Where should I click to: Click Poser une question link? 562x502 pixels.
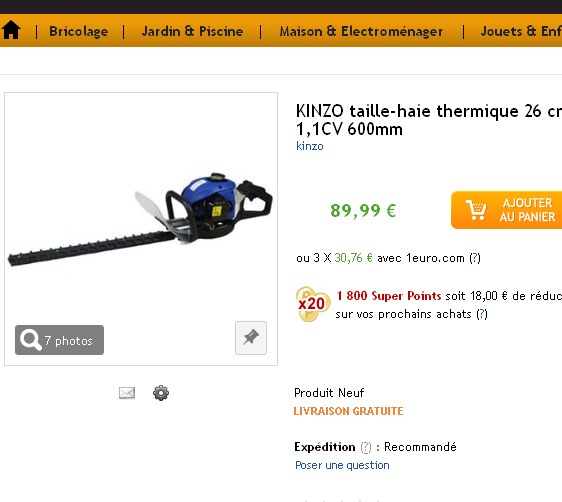[342, 465]
